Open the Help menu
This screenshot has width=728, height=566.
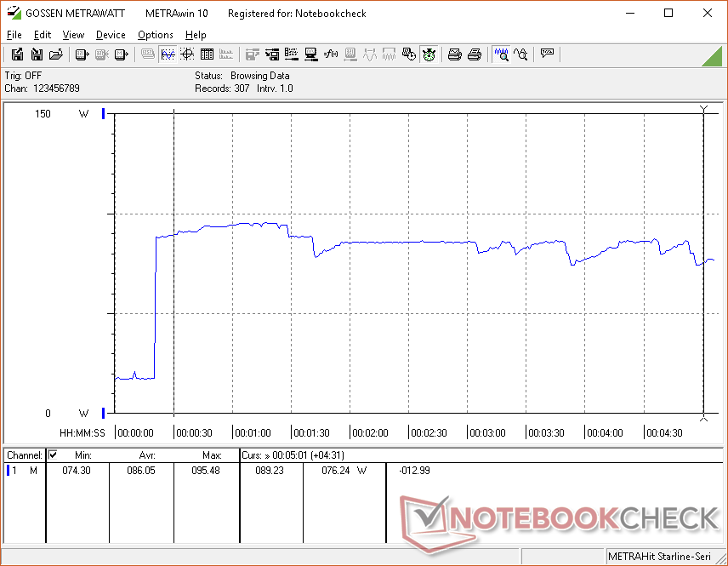click(196, 35)
